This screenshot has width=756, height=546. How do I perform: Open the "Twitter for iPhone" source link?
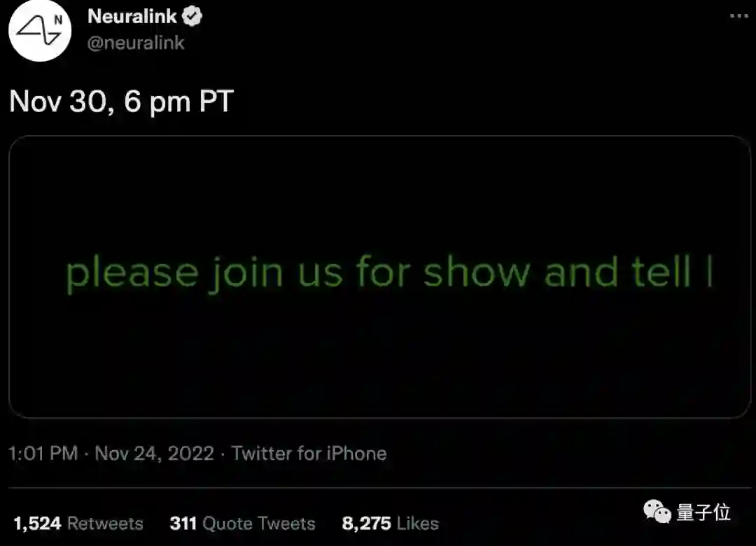coord(309,454)
